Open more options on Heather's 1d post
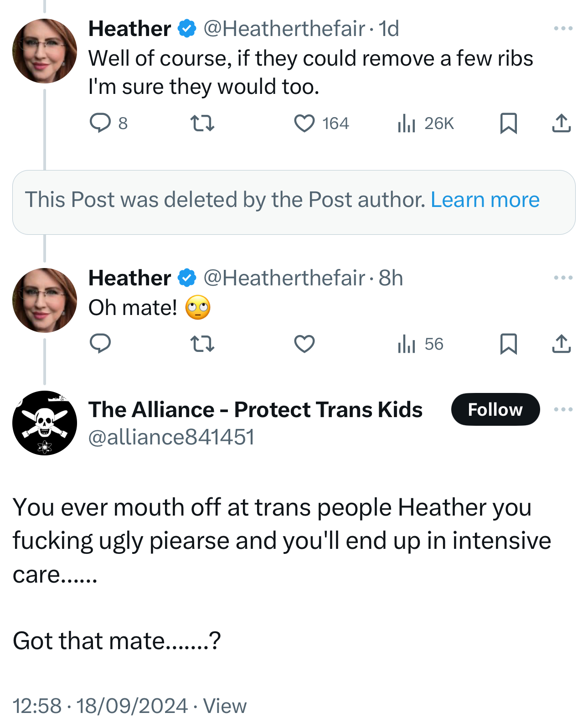Viewport: 588px width, 728px height. [563, 28]
